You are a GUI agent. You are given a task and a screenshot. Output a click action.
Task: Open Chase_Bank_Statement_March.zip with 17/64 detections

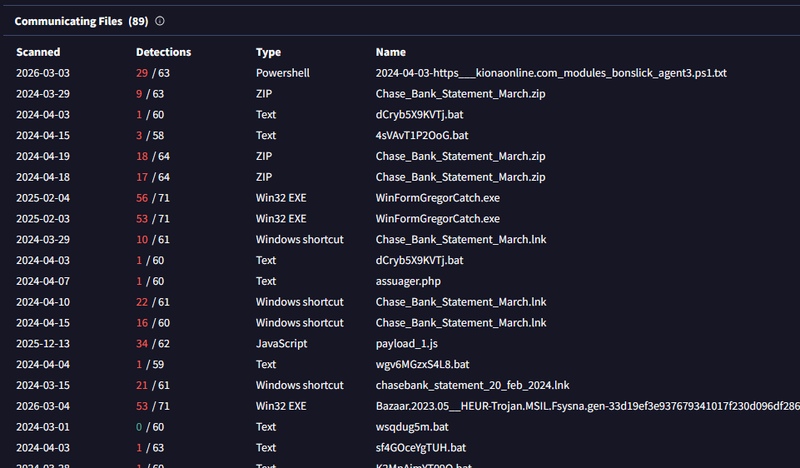click(460, 177)
